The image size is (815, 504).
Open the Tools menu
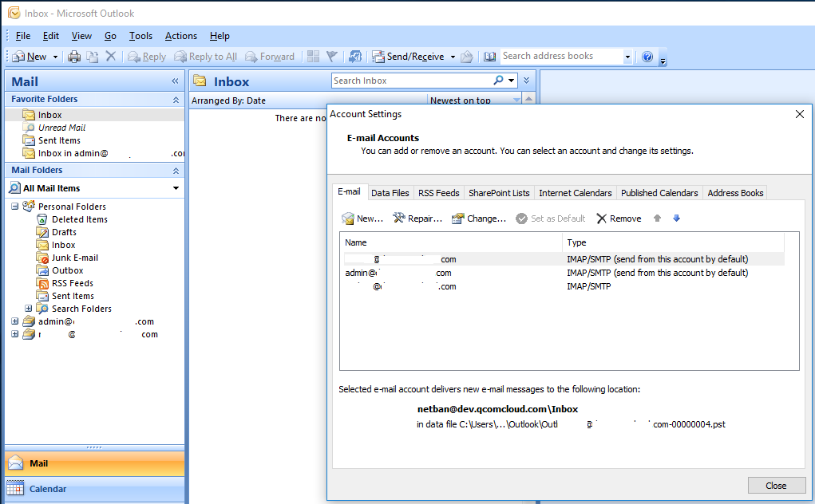(140, 36)
